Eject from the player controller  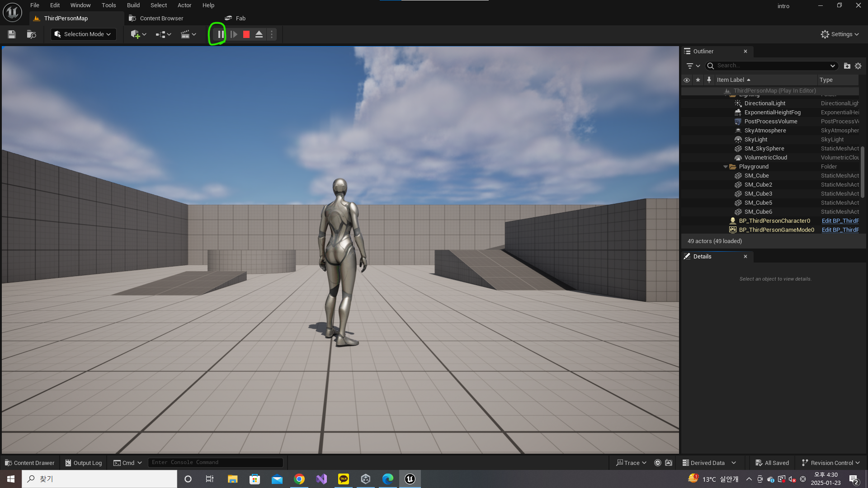[259, 34]
